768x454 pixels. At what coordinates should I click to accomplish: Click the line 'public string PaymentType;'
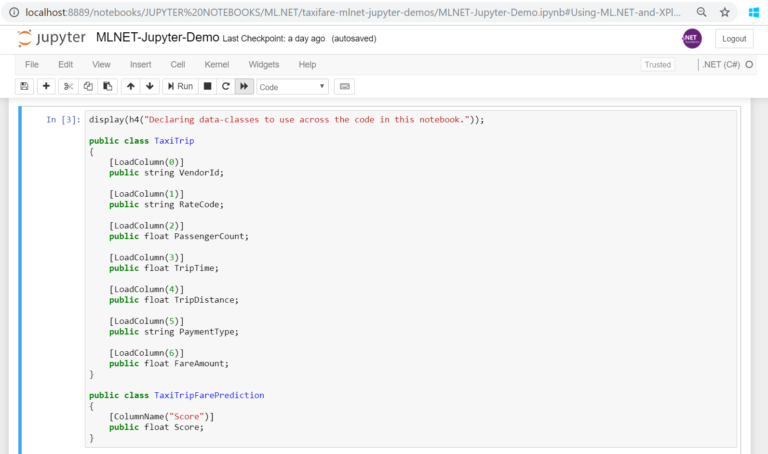click(174, 332)
